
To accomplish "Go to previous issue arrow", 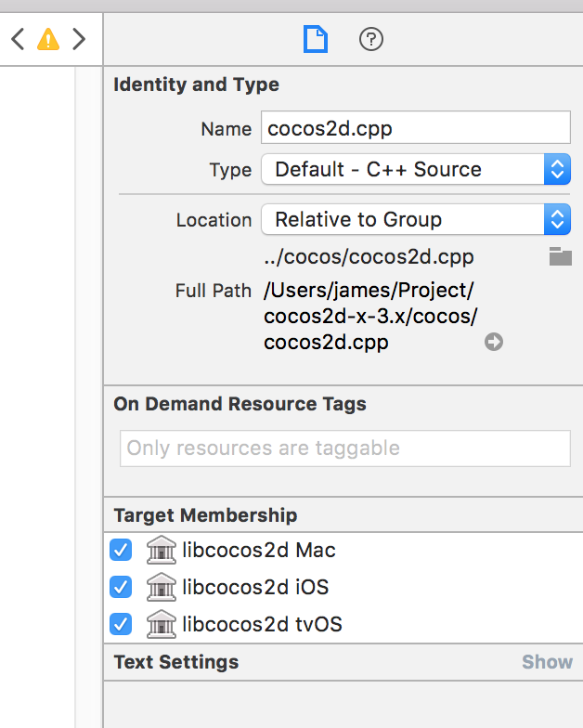I will coord(17,39).
